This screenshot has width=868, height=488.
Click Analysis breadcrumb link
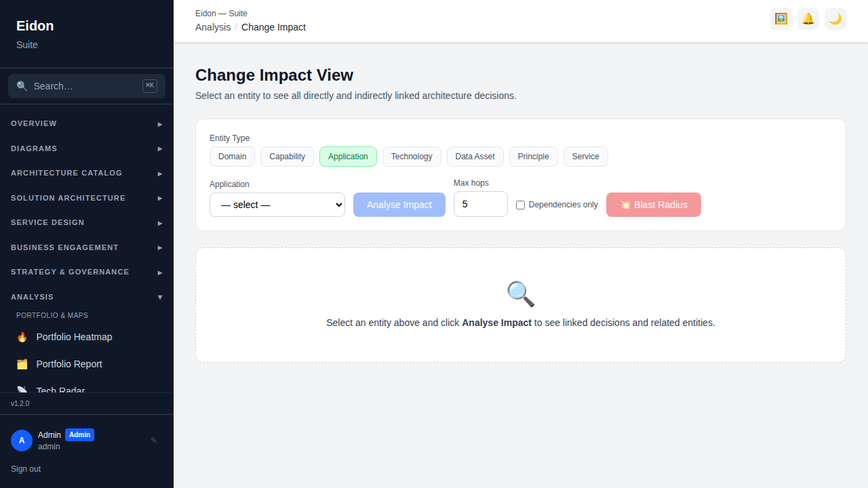click(213, 27)
